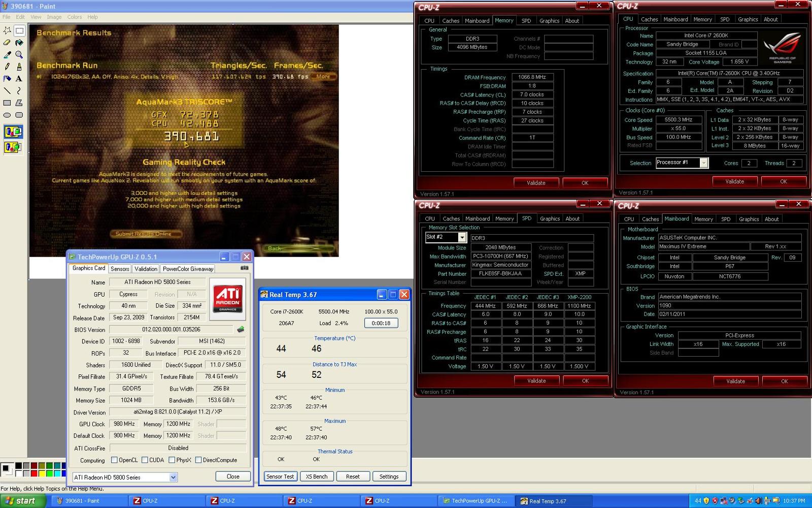Select the cyan color swatch in Paint palette

pyautogui.click(x=57, y=473)
